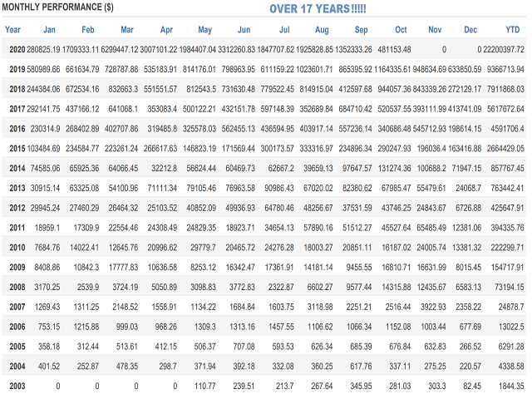Select the 2012 year row label
This screenshot has height=399, width=532.
(17, 208)
